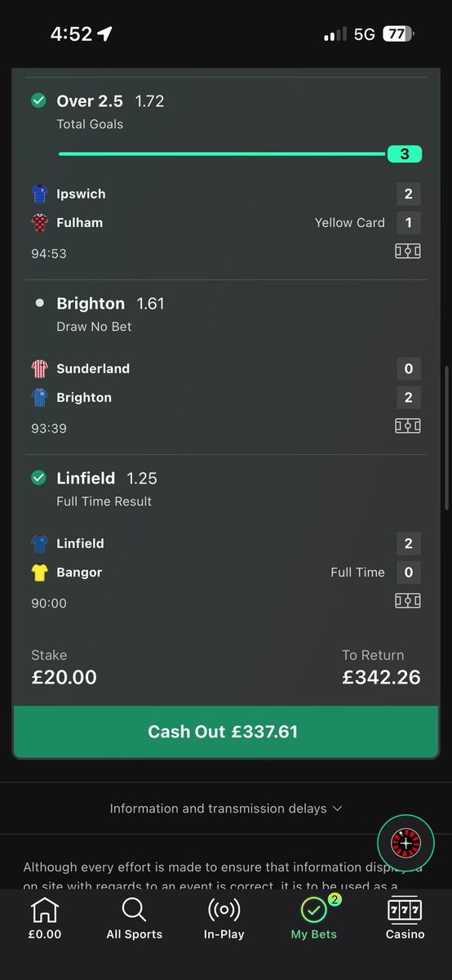Go to Home tab showing £0.00 balance
The height and width of the screenshot is (980, 452).
tap(45, 919)
